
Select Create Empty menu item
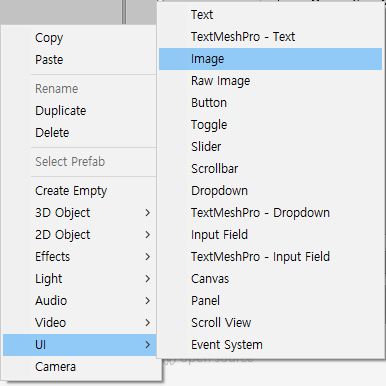coord(79,191)
